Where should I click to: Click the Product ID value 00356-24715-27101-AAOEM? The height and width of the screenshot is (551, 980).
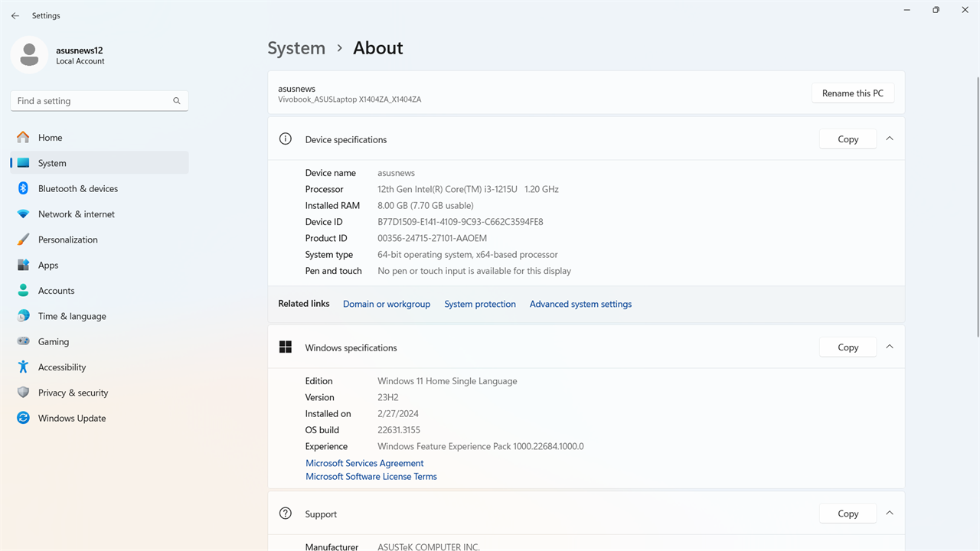432,238
